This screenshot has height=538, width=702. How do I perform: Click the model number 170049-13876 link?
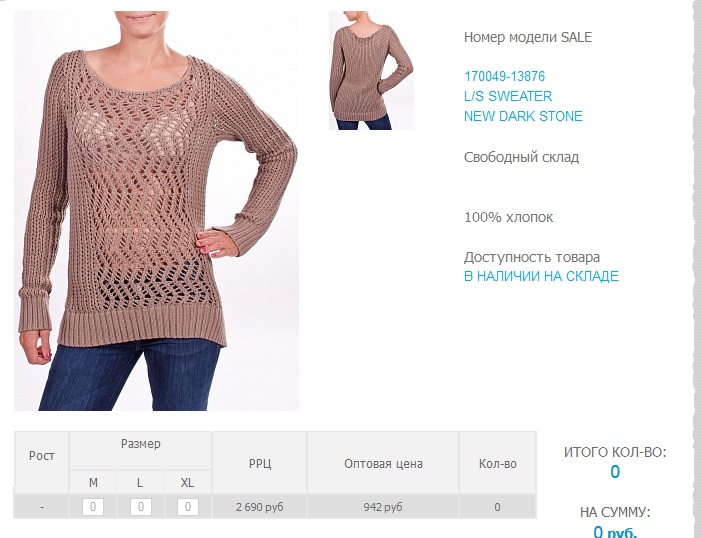pyautogui.click(x=505, y=77)
